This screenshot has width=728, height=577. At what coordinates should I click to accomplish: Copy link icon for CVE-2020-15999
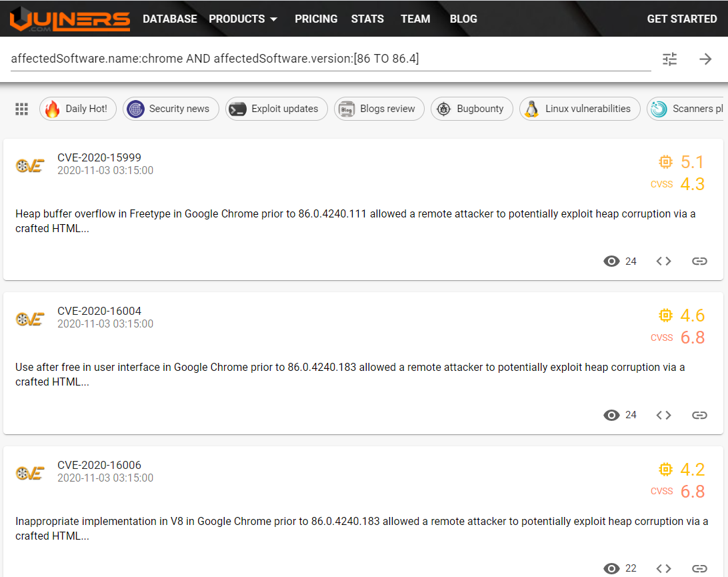(699, 261)
